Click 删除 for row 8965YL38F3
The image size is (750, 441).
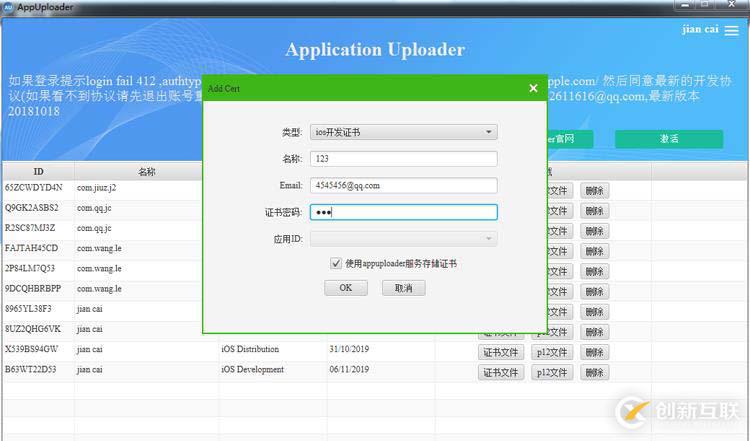[x=595, y=312]
